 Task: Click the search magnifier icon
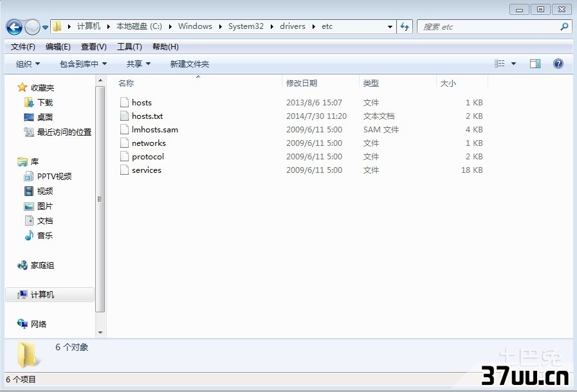point(564,26)
